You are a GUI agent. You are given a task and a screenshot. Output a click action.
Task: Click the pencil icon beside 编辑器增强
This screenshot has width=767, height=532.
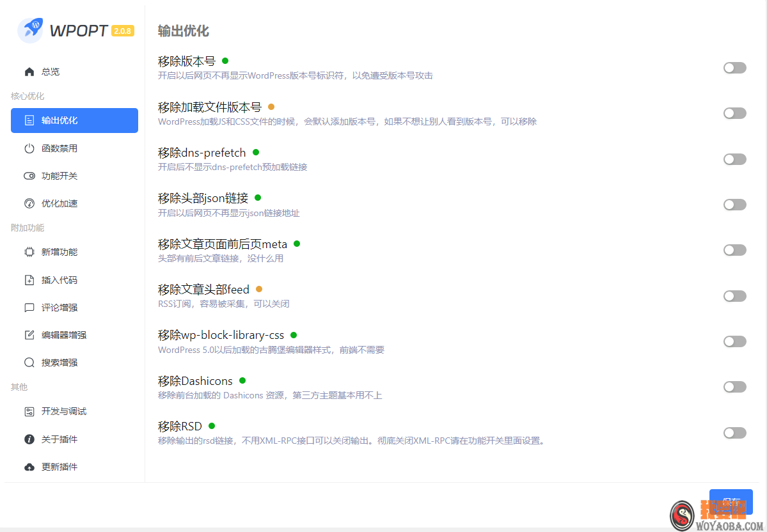(29, 334)
